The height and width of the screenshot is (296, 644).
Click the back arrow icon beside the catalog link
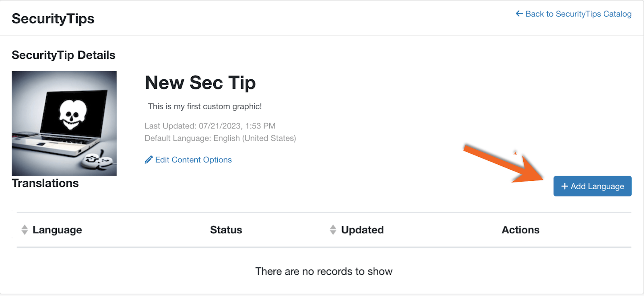click(x=519, y=14)
